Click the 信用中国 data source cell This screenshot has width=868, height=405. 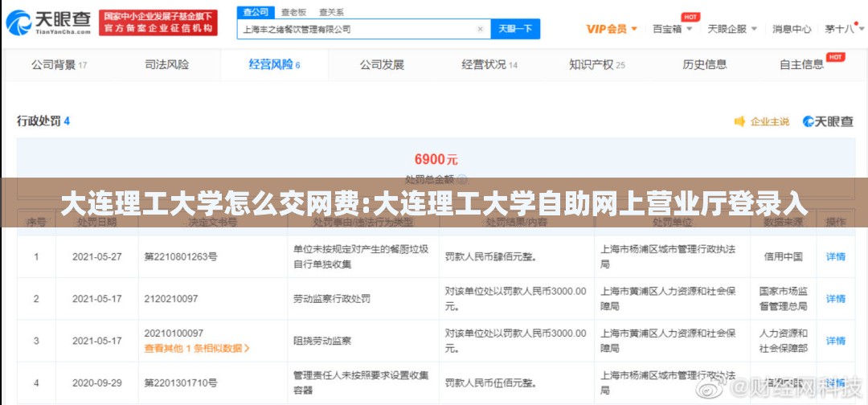(x=784, y=256)
